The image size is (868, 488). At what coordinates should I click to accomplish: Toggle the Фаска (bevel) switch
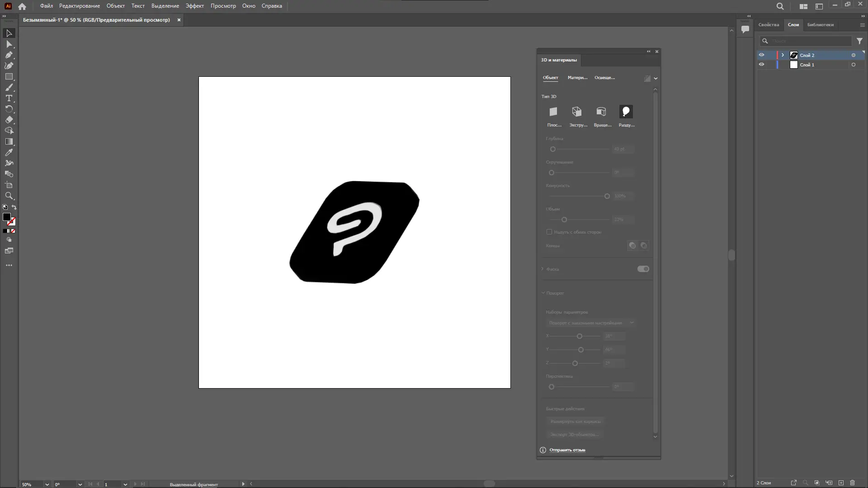(x=643, y=269)
